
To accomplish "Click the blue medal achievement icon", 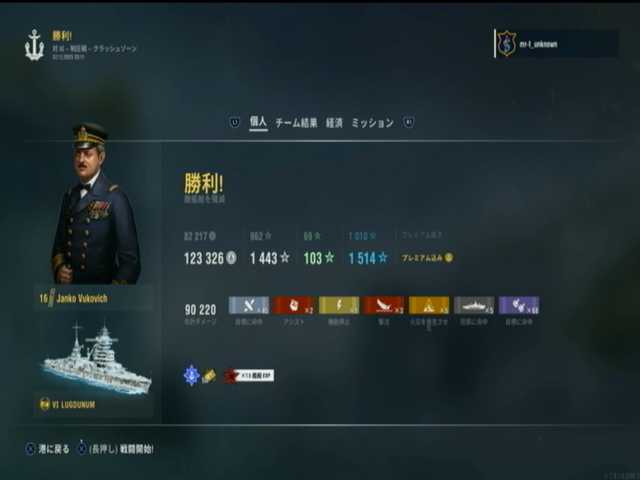I will point(191,376).
